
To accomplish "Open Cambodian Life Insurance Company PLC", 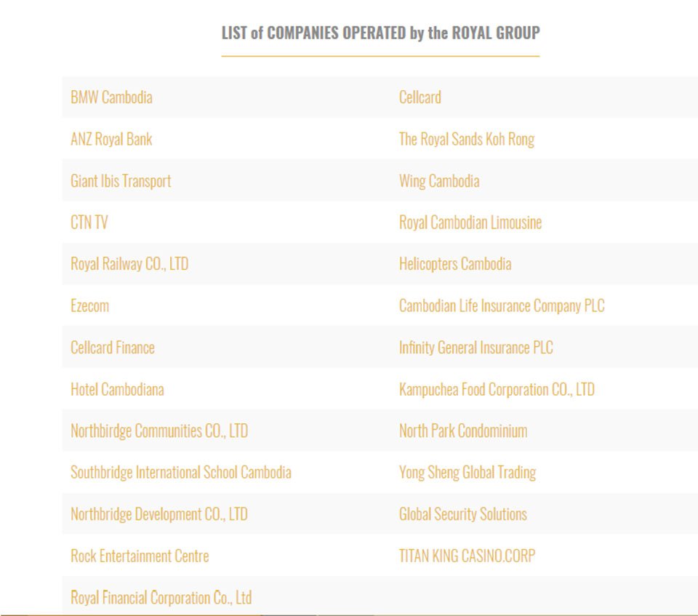I will coord(502,305).
